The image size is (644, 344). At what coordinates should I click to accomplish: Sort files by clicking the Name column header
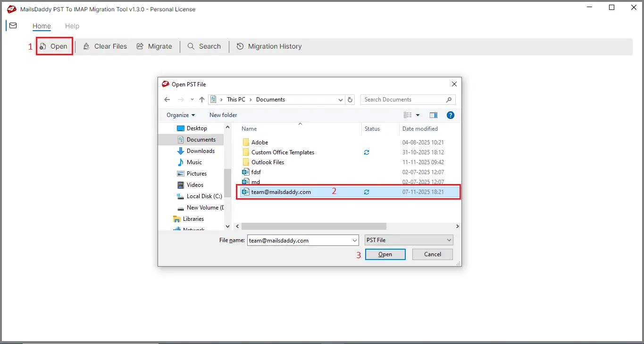pyautogui.click(x=249, y=128)
